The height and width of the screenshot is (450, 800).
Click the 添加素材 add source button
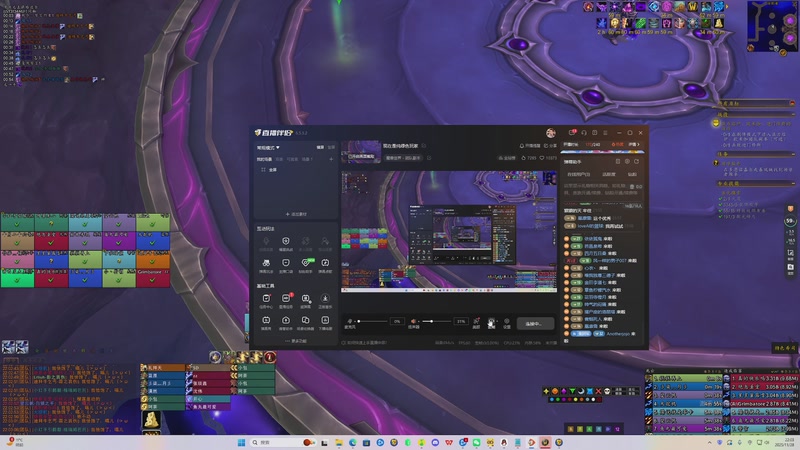coord(296,214)
